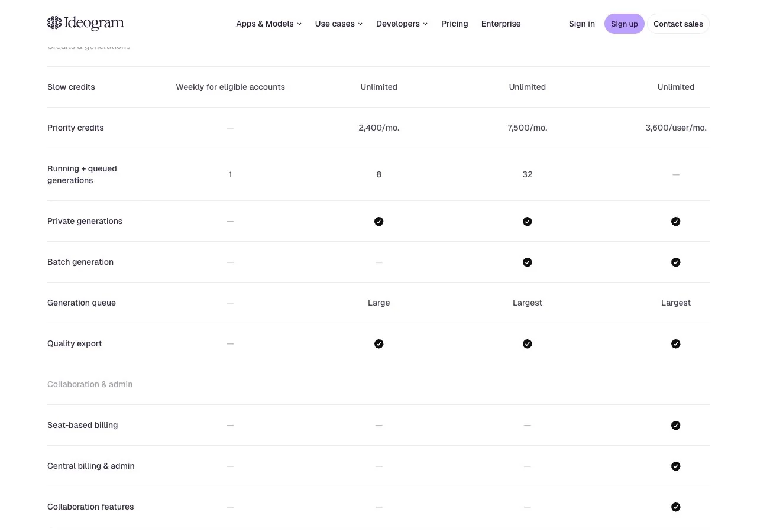Click the 3,600/user/mo. priority credits value
757x532 pixels.
(x=676, y=128)
